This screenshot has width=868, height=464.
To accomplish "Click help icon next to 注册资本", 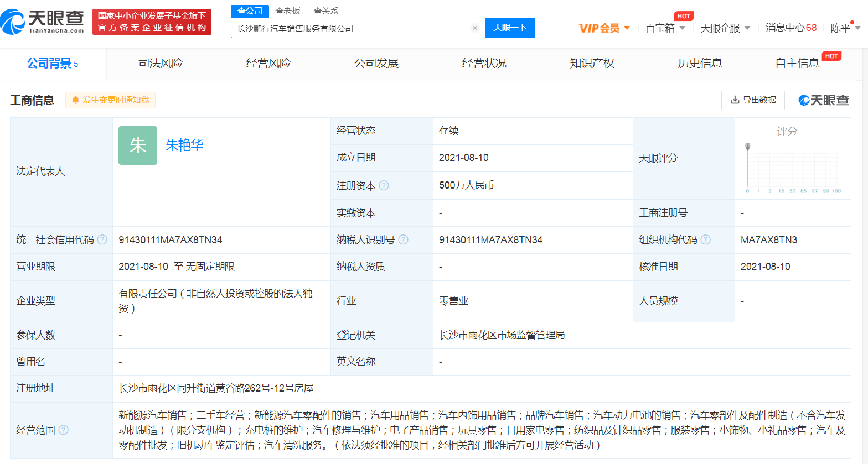I will tap(384, 186).
